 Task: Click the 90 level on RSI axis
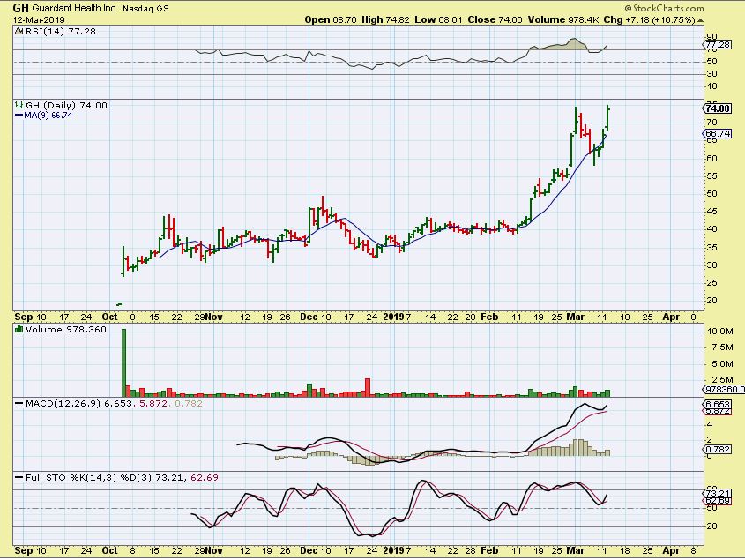711,37
